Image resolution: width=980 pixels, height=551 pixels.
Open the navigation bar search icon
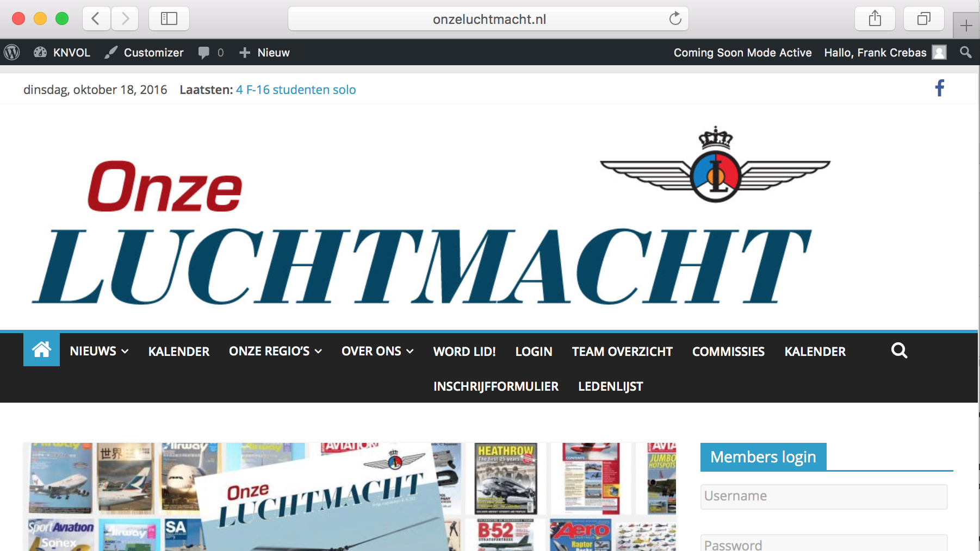pyautogui.click(x=899, y=350)
